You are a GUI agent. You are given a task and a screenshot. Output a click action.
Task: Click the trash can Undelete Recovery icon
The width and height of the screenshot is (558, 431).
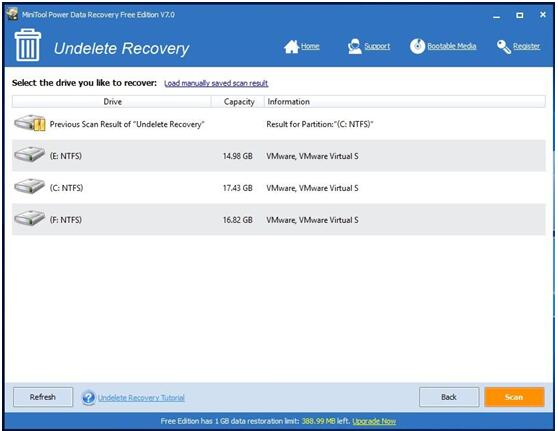point(28,45)
